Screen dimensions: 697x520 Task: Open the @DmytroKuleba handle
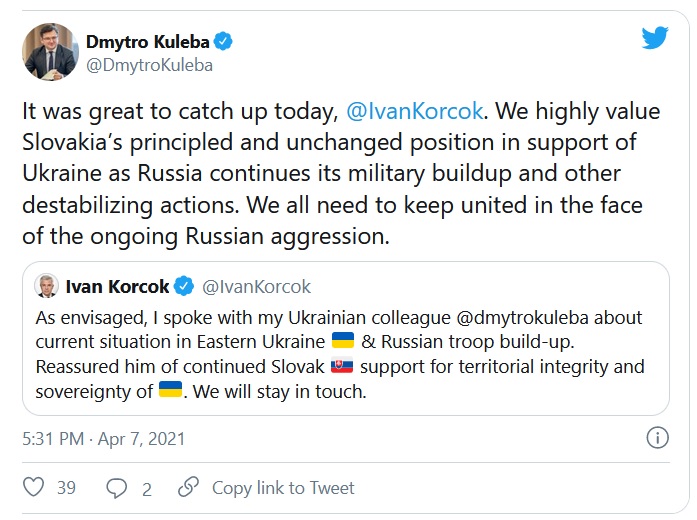click(x=150, y=65)
